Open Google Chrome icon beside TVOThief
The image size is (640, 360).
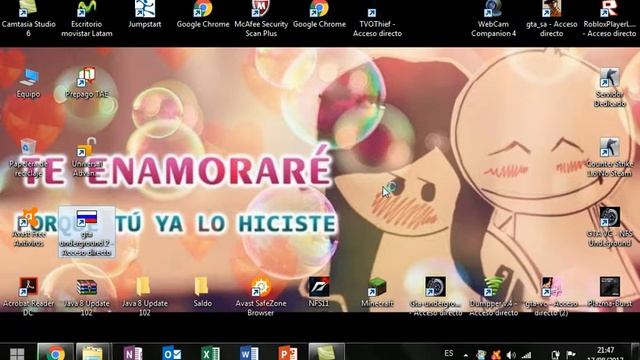[319, 14]
